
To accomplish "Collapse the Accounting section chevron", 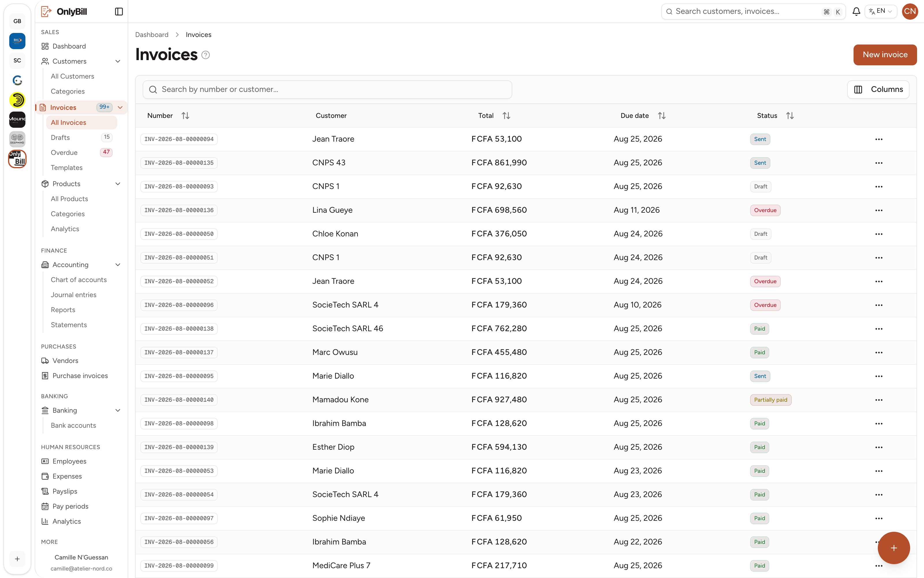I will click(118, 264).
